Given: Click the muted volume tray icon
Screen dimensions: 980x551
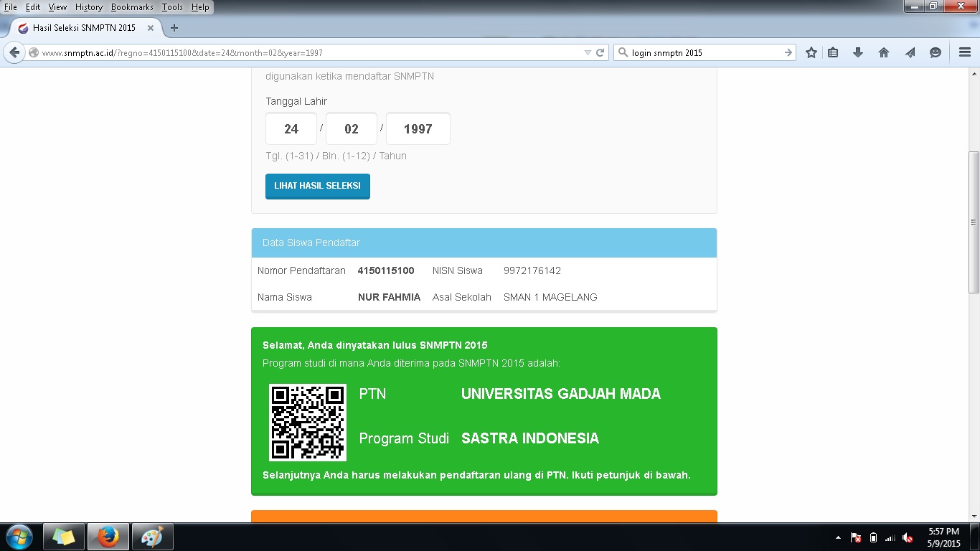Looking at the screenshot, I should [x=908, y=537].
